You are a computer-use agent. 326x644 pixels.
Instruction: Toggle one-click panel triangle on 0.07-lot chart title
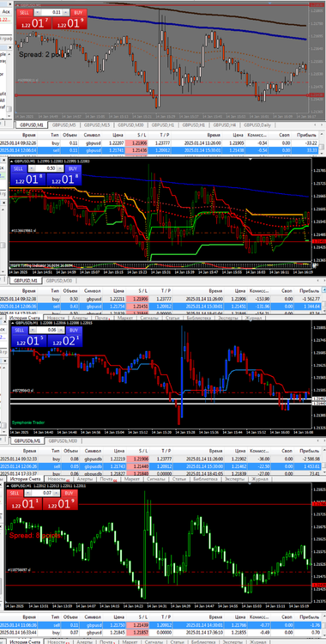9,486
